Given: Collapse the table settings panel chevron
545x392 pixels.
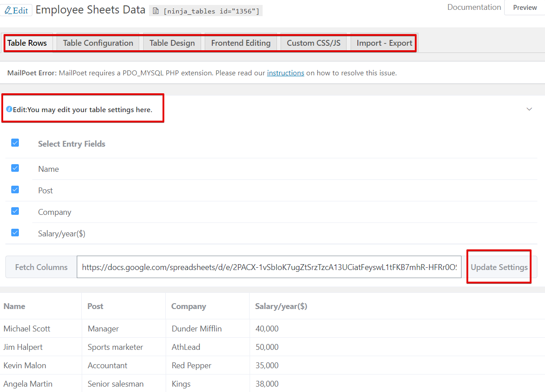Looking at the screenshot, I should point(529,109).
